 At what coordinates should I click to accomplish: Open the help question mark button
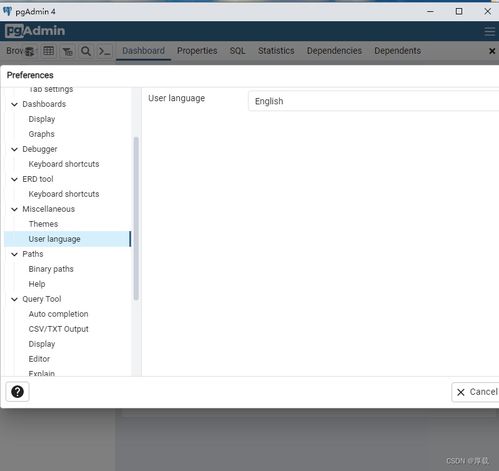pyautogui.click(x=17, y=392)
